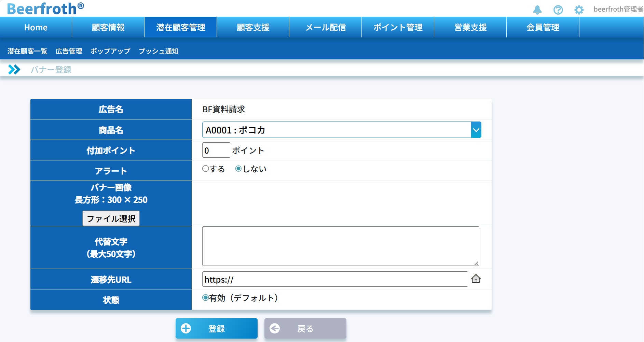
Task: Select the しない alert radio button
Action: [238, 169]
